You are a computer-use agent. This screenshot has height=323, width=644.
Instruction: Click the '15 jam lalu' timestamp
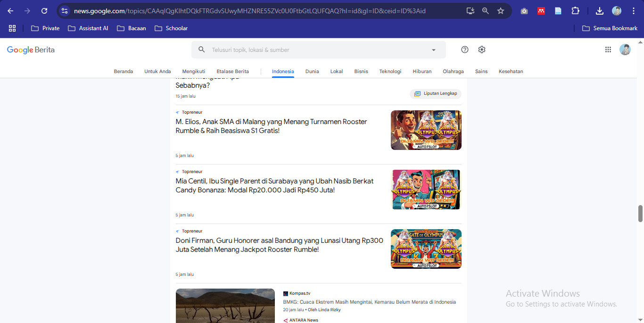coord(185,96)
